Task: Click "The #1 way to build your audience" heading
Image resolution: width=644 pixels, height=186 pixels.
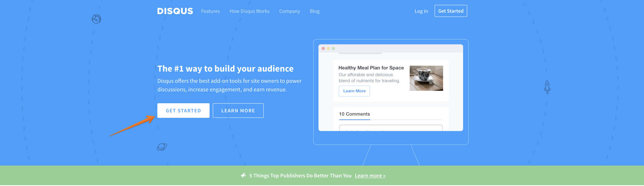Action: click(225, 69)
